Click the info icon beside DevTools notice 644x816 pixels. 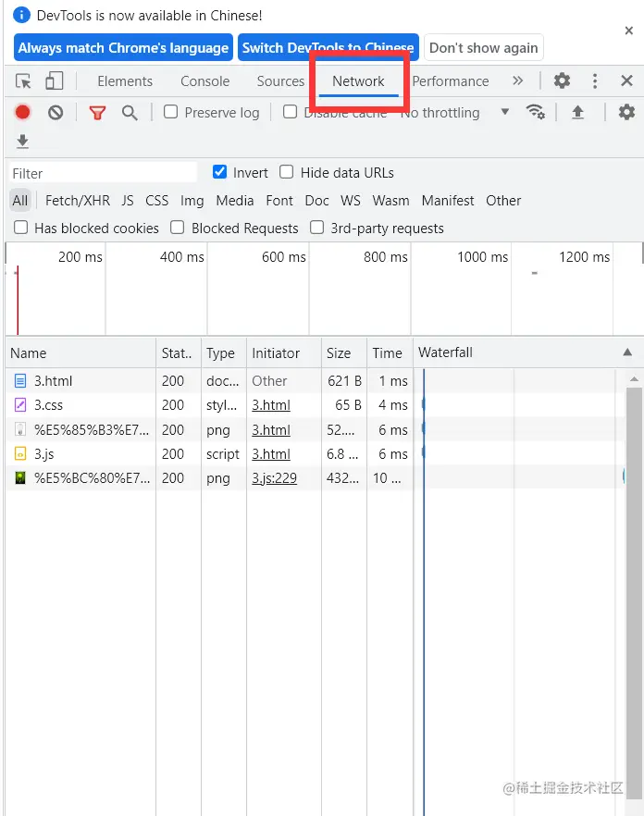pyautogui.click(x=22, y=15)
